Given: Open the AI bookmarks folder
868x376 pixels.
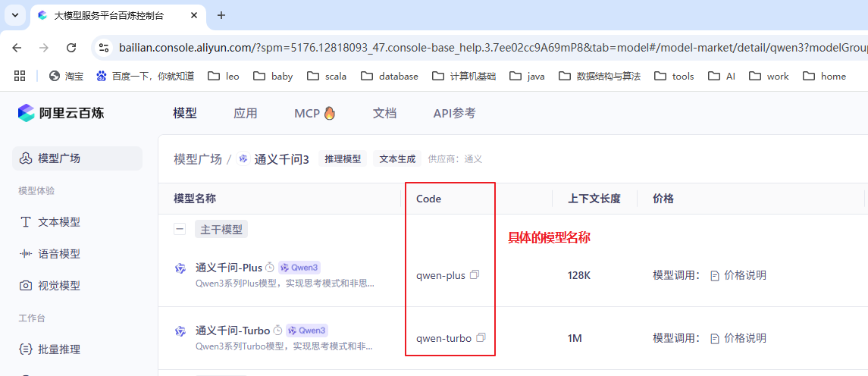Looking at the screenshot, I should pos(721,77).
